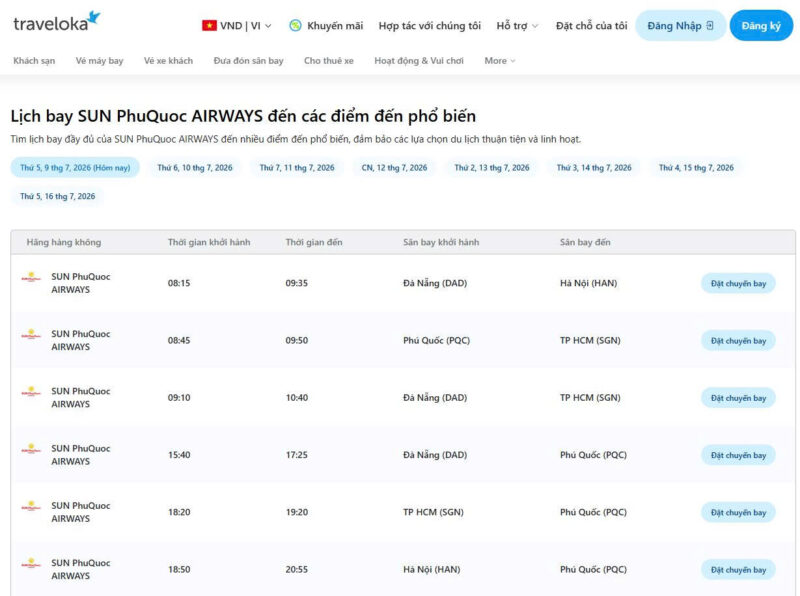Click the Đăng Nhập login button
Screen dimensions: 800x596
[x=681, y=26]
